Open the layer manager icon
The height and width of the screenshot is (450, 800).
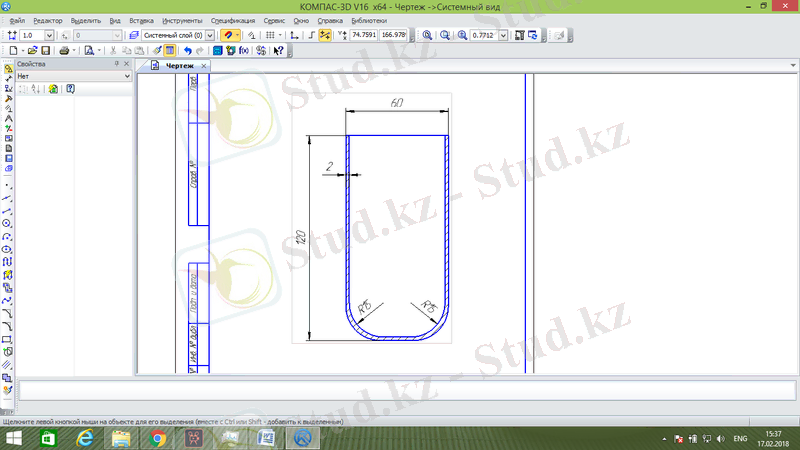pyautogui.click(x=134, y=35)
